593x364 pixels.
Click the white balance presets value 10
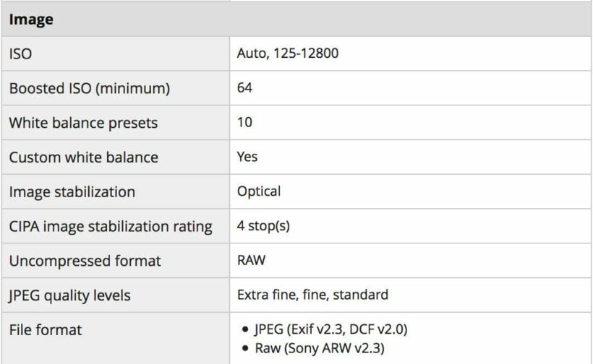pos(244,123)
